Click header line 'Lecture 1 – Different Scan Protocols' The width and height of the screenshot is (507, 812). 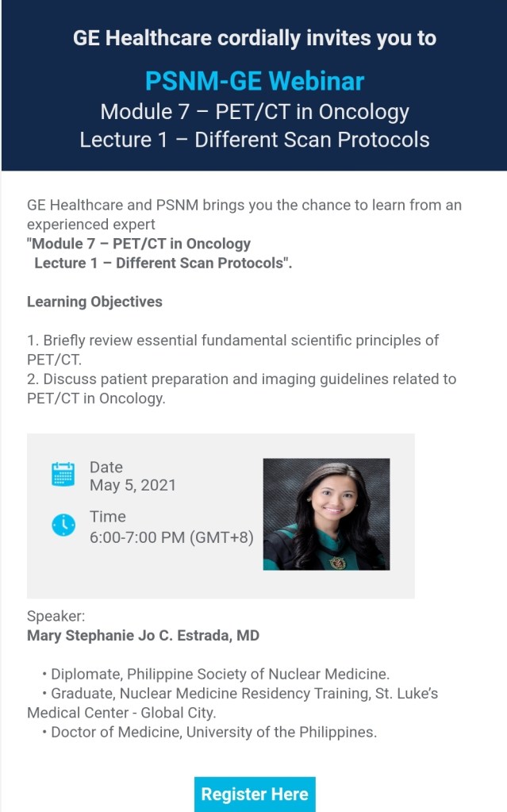click(x=254, y=140)
